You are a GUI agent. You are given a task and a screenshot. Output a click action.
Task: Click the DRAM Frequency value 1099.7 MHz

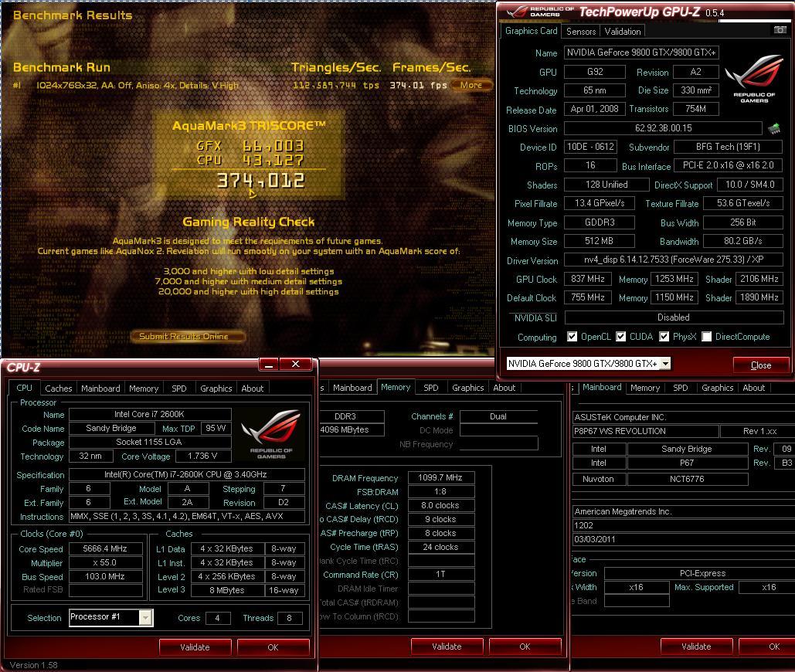point(440,478)
